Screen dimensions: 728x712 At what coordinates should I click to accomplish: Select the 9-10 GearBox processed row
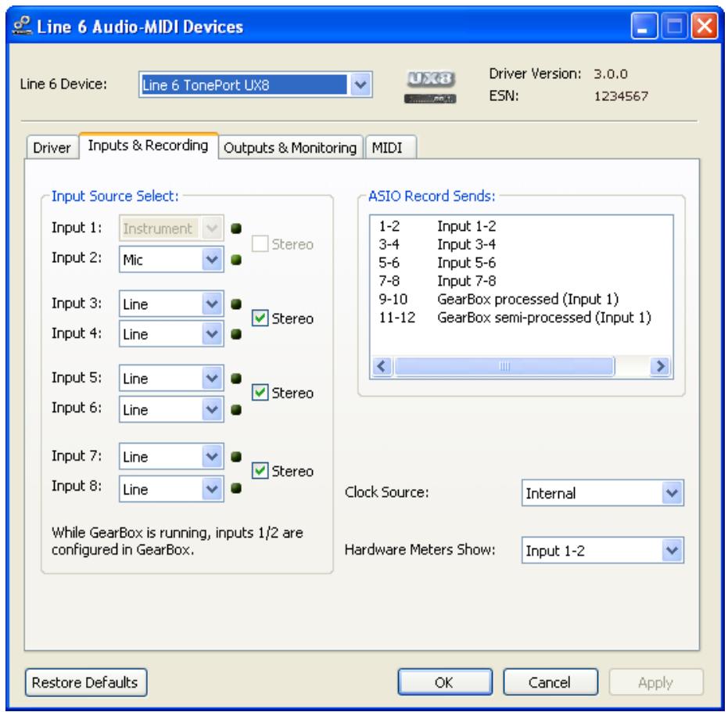(521, 299)
